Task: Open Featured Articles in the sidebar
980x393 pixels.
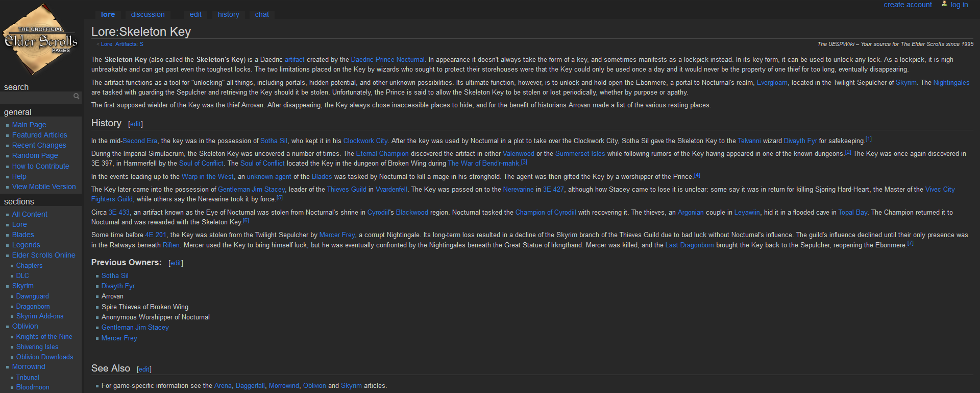Action: click(x=39, y=135)
